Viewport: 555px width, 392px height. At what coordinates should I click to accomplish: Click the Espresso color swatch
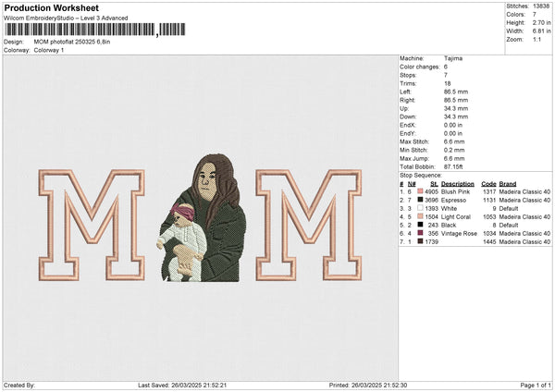click(420, 200)
